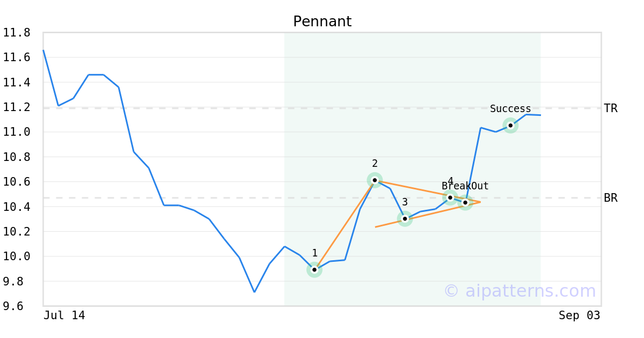Click the Pennant chart title

point(322,21)
